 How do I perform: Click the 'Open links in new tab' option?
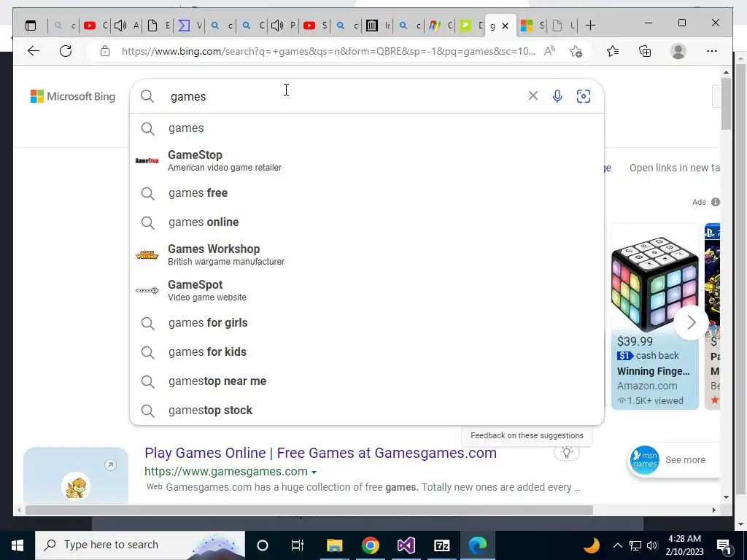675,168
